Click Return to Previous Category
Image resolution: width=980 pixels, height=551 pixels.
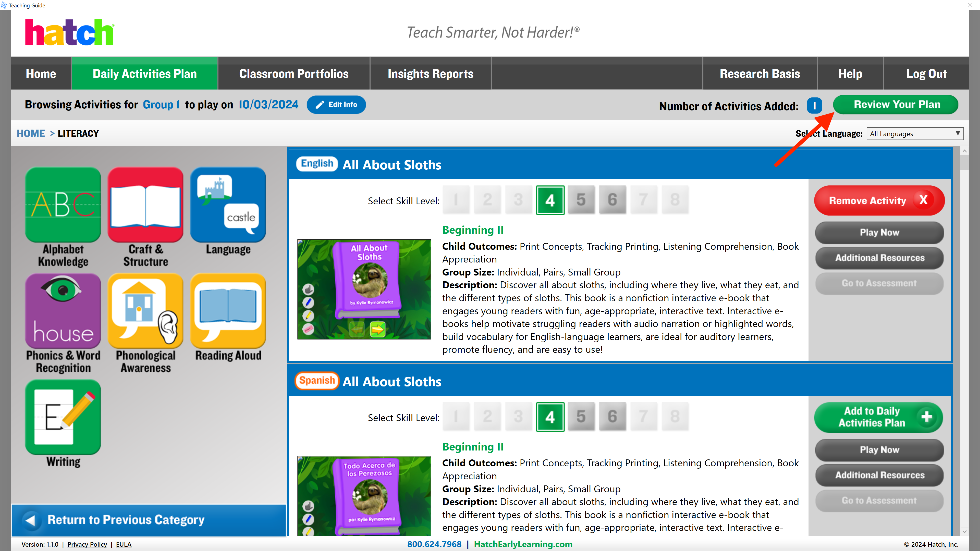[x=149, y=520]
